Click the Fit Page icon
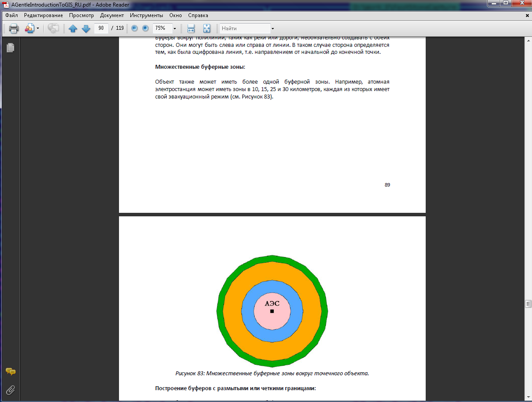This screenshot has height=402, width=532. [x=207, y=28]
